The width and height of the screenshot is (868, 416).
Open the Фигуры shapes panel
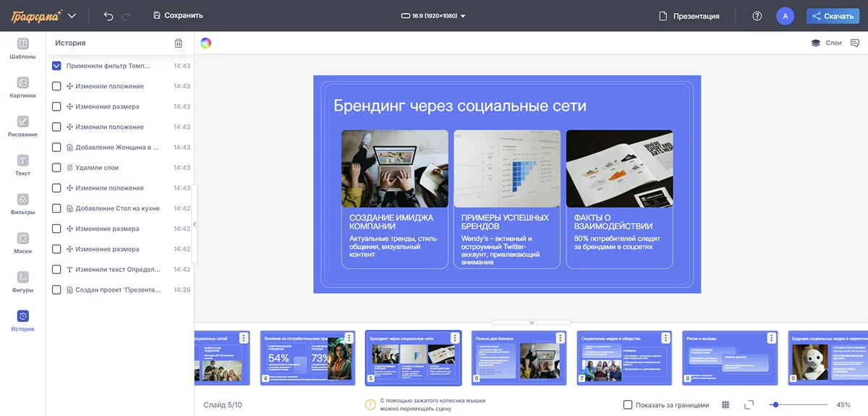tap(22, 283)
